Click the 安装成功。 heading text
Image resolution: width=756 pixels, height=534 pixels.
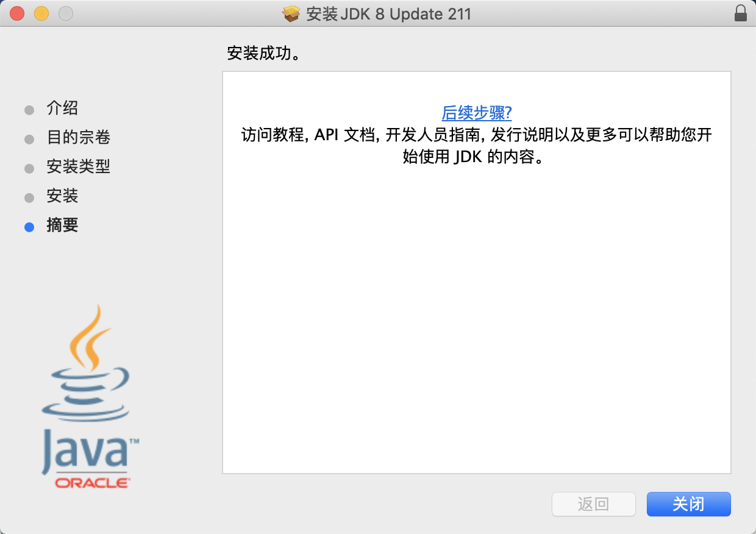pos(266,54)
